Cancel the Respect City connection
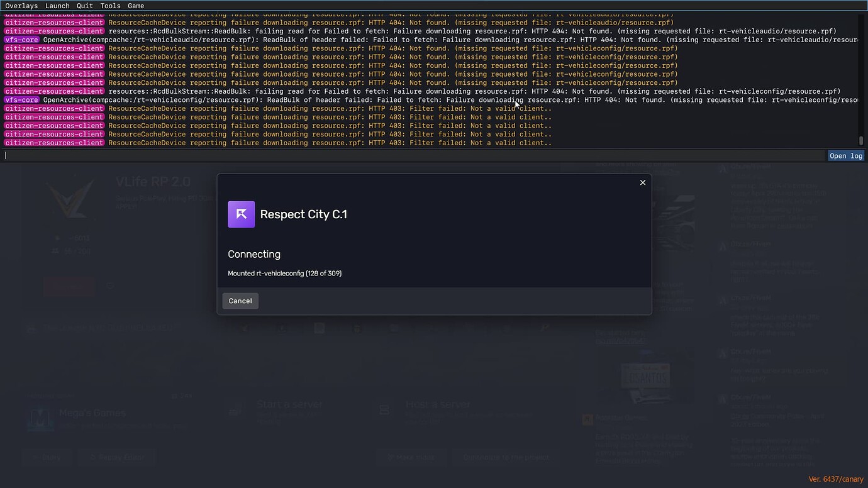The image size is (868, 488). point(240,301)
